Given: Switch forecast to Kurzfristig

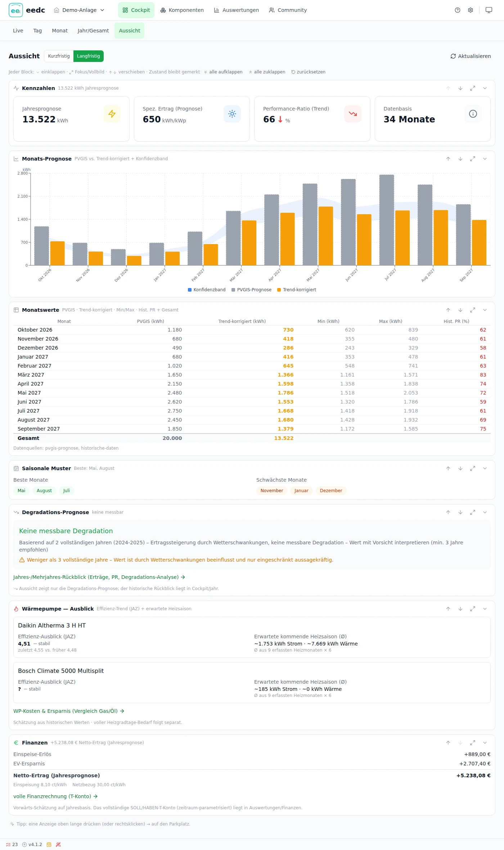Looking at the screenshot, I should (x=59, y=56).
